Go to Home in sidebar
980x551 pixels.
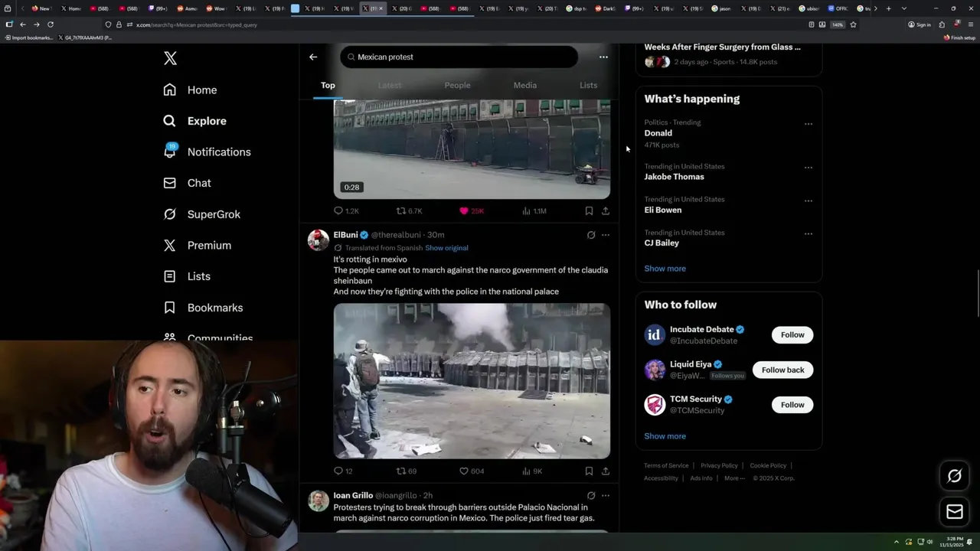tap(190, 90)
